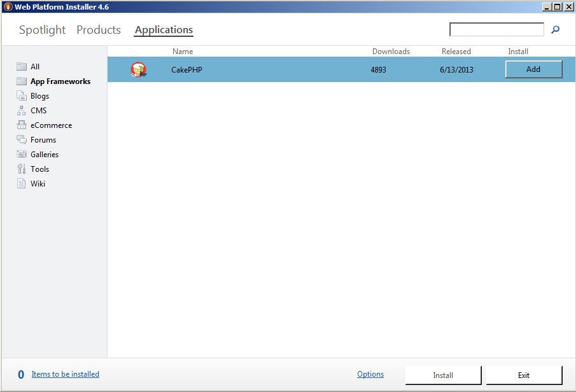Click the App Frameworks folder icon
The image size is (576, 392).
[22, 81]
